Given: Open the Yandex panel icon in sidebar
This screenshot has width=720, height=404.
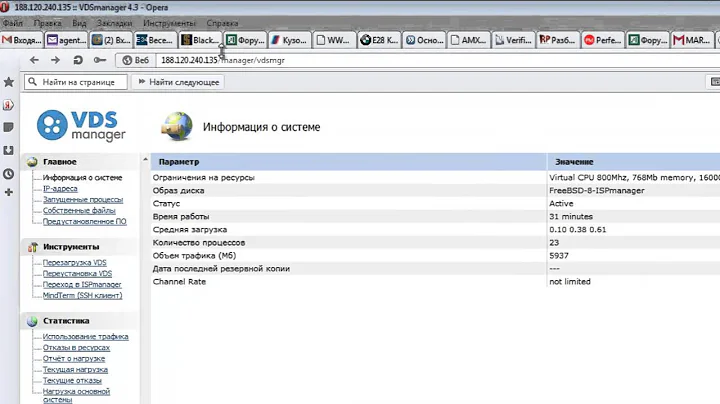Looking at the screenshot, I should (8, 105).
